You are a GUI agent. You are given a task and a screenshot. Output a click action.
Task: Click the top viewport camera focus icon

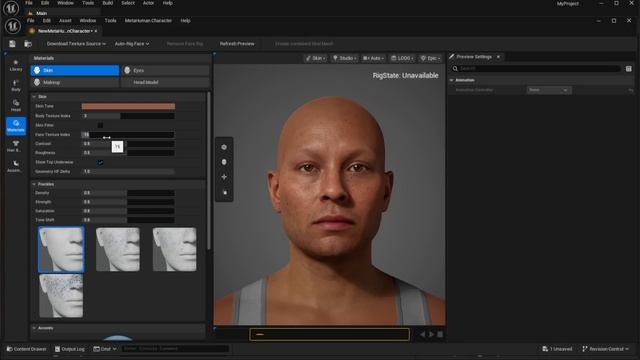coord(224,147)
